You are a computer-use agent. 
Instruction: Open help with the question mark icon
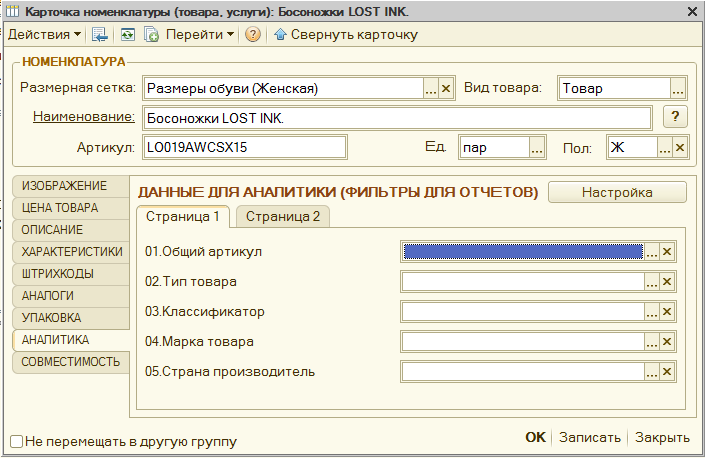coord(253,34)
